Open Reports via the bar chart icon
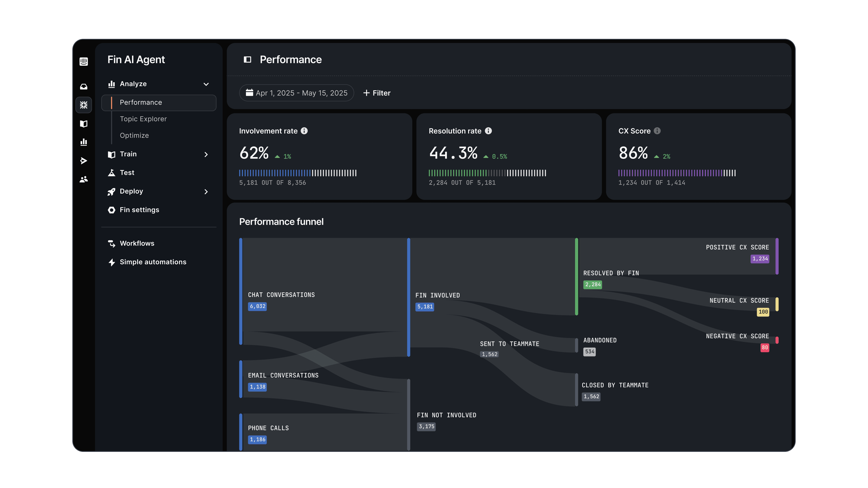868x488 pixels. click(x=84, y=142)
